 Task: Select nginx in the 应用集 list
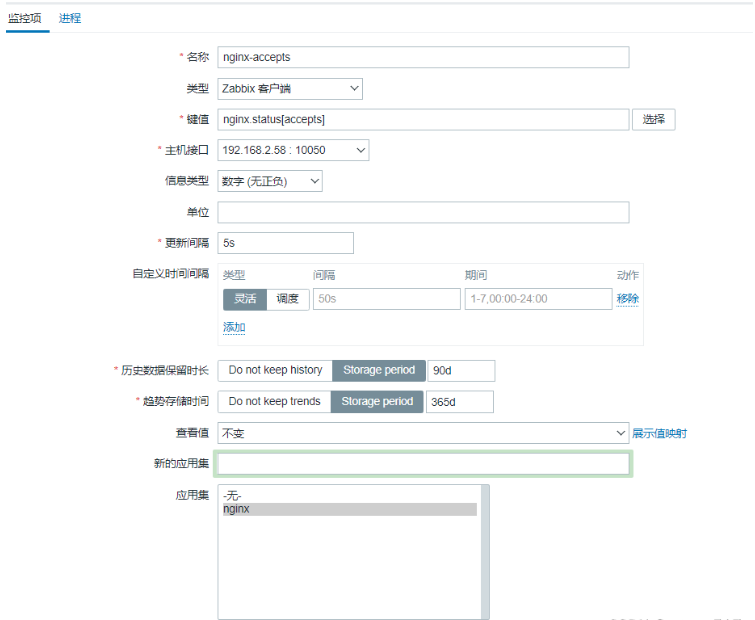click(350, 509)
